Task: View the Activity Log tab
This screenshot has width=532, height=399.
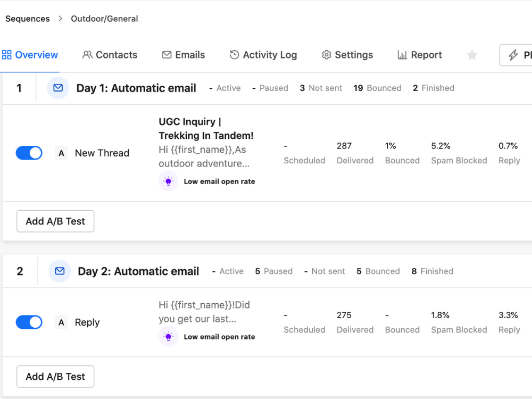Action: point(263,55)
